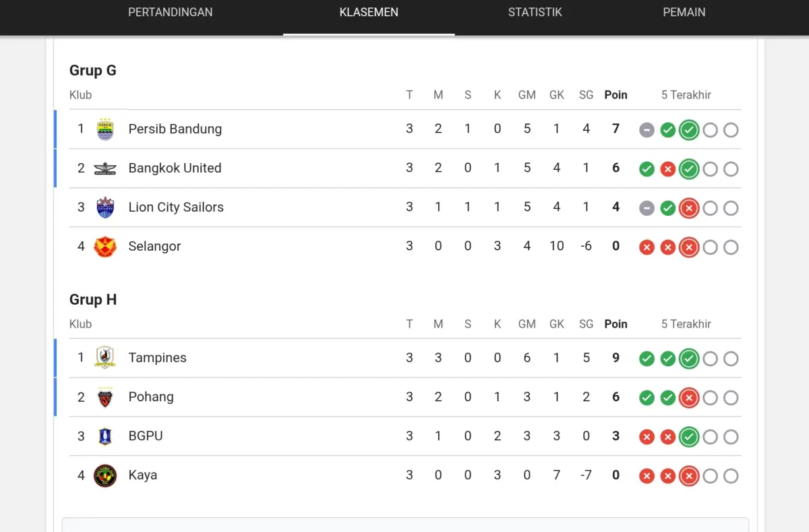Viewport: 809px width, 532px height.
Task: Click the Tampines team logo
Action: pos(104,357)
